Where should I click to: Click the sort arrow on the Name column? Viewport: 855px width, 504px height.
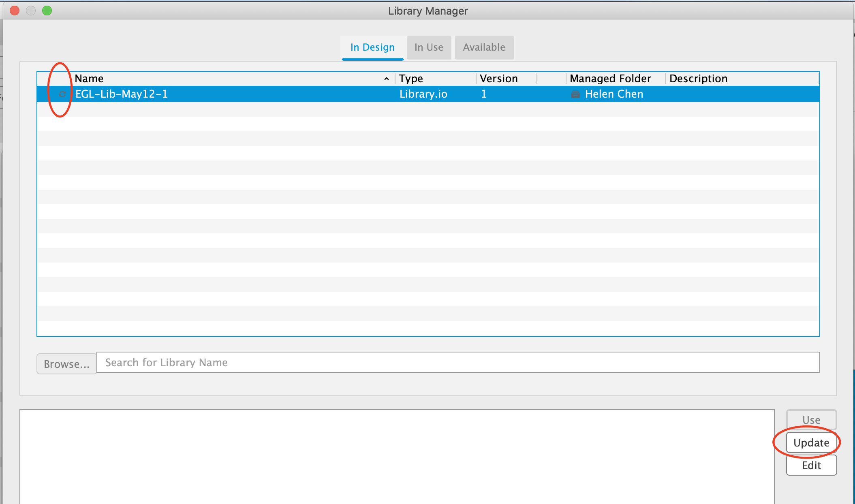[386, 78]
